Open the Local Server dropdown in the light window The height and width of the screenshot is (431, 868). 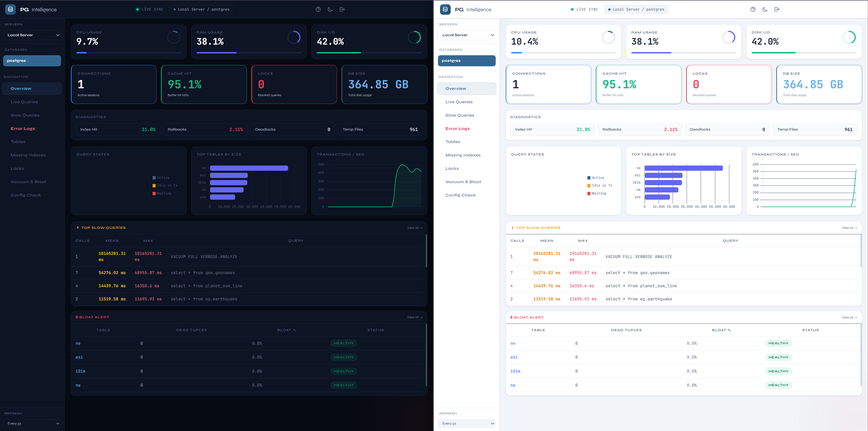click(467, 35)
